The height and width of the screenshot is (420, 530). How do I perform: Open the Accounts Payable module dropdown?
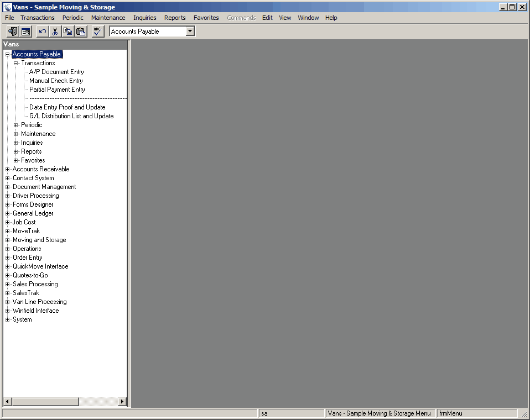[190, 32]
